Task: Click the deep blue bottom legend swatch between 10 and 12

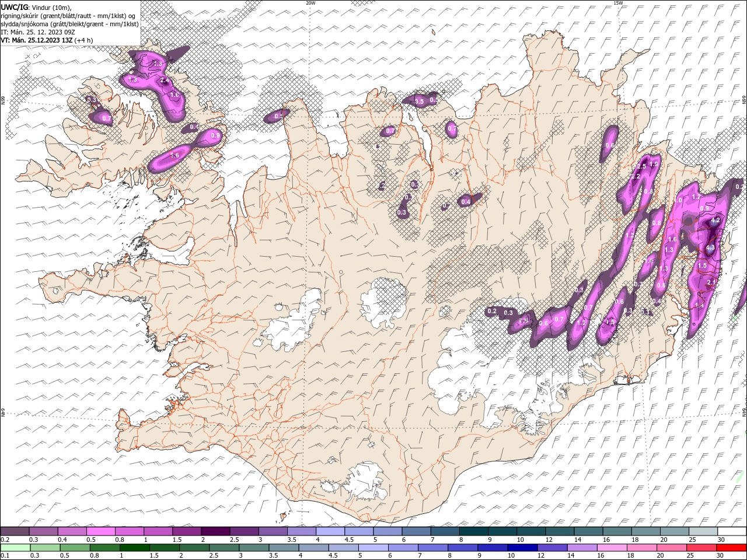Action: [522, 548]
